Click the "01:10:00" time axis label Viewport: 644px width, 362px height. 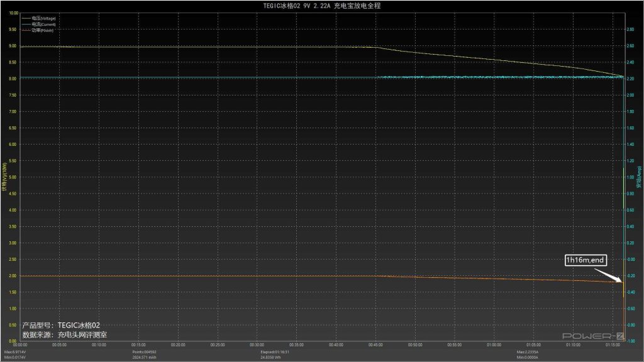(573, 345)
